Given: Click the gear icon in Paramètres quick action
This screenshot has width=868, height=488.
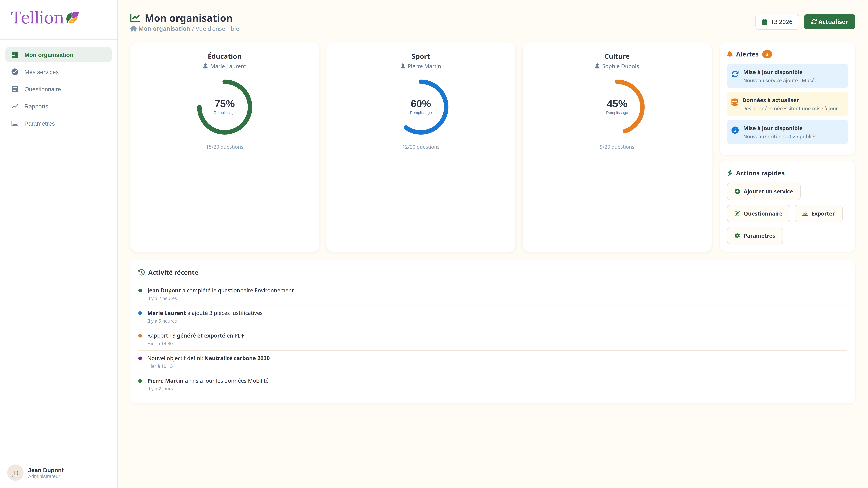Looking at the screenshot, I should click(x=737, y=236).
